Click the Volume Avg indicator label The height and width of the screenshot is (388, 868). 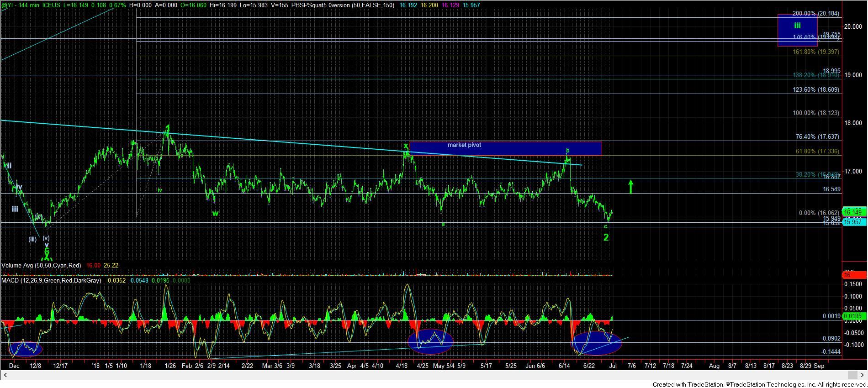[x=41, y=265]
